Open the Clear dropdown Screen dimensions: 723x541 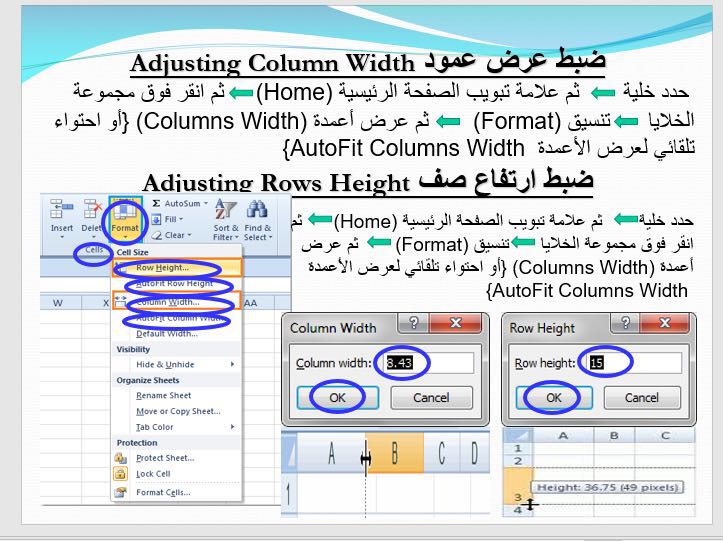click(172, 235)
